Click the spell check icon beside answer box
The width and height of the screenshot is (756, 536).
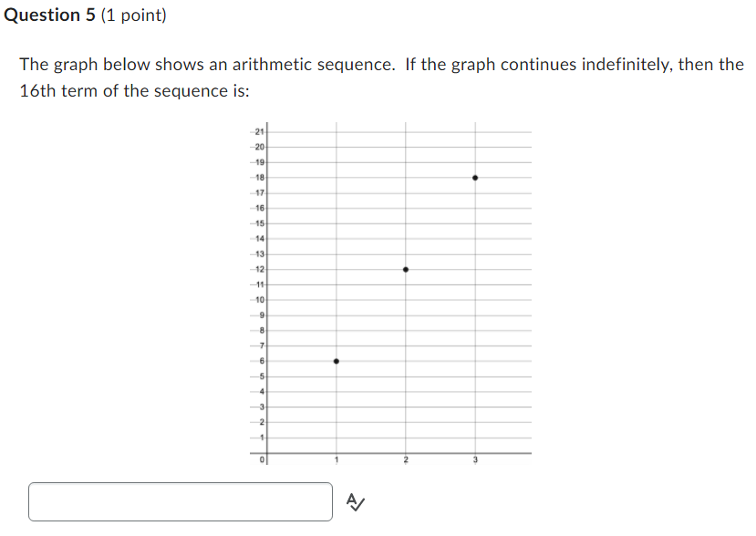click(354, 500)
